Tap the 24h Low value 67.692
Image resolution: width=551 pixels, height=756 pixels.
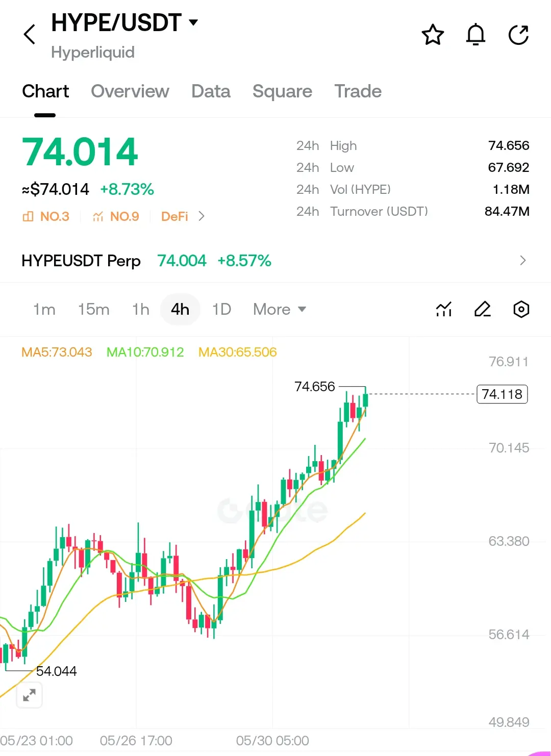(509, 167)
